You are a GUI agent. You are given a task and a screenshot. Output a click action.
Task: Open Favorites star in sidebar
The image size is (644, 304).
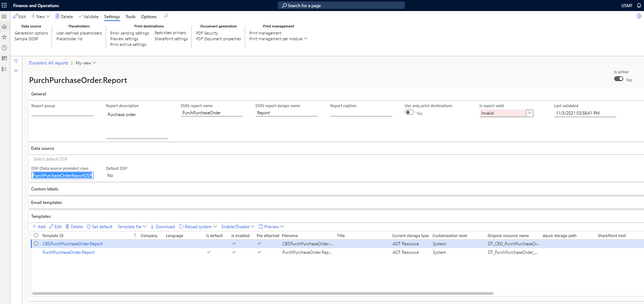coord(4,37)
